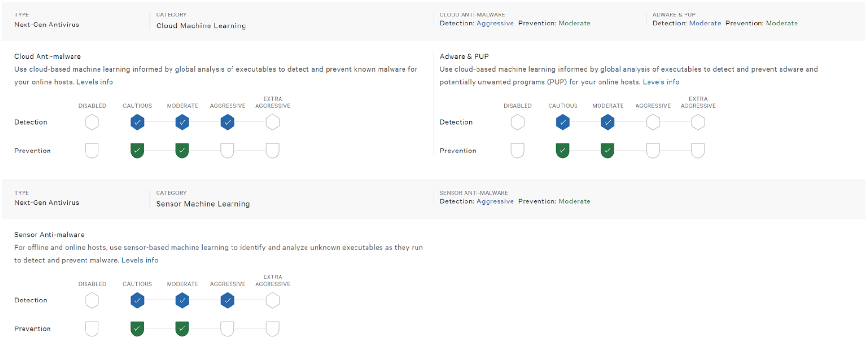Image resolution: width=868 pixels, height=352 pixels.
Task: Select Moderate hexagon for Adware & PUP Detection
Action: [x=608, y=122]
